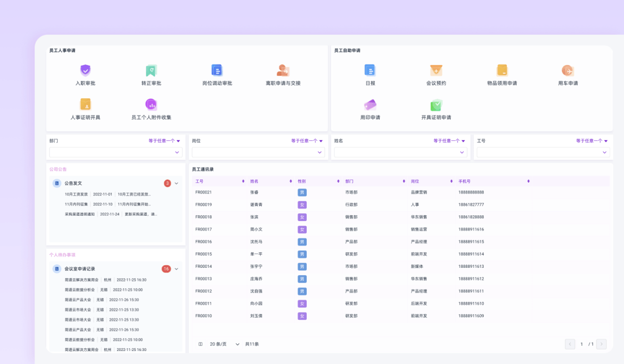Open the 用印申请 stamp icon

[x=370, y=105]
